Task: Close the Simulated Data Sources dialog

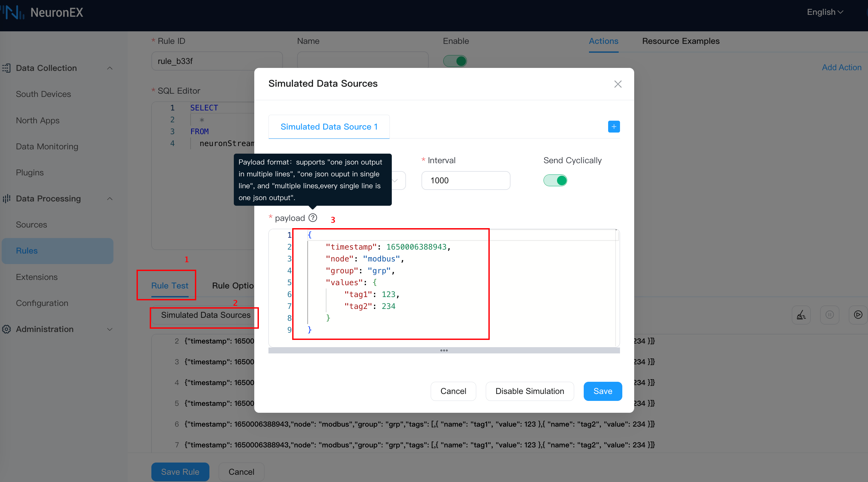Action: pos(618,84)
